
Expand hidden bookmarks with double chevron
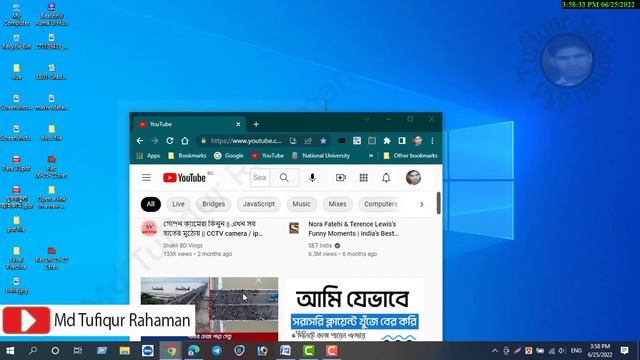tap(371, 156)
